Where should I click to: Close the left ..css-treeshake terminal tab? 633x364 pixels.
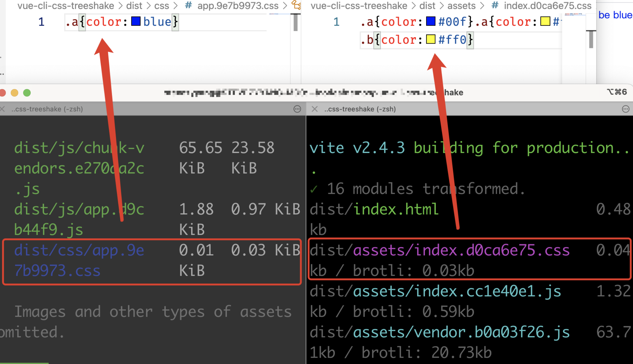(3, 109)
